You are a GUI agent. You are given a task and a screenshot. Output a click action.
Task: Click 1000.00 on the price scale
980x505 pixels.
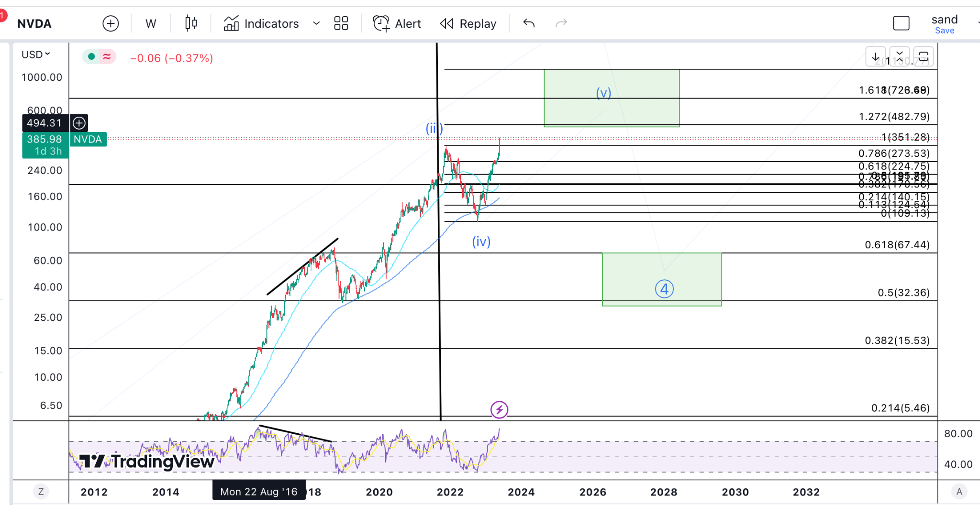coord(42,77)
